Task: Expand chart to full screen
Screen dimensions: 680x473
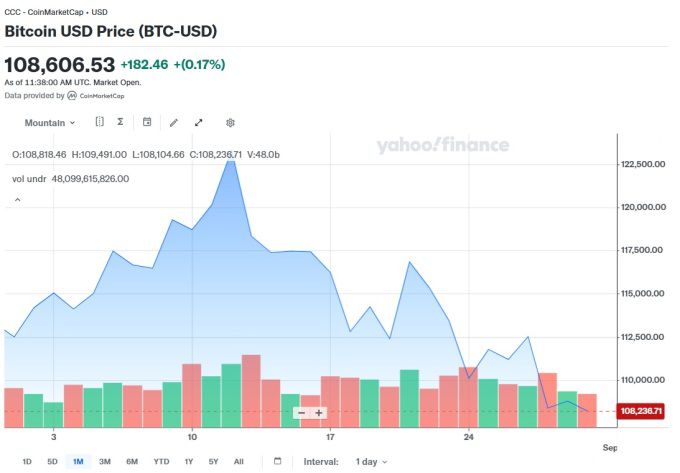Action: click(199, 122)
